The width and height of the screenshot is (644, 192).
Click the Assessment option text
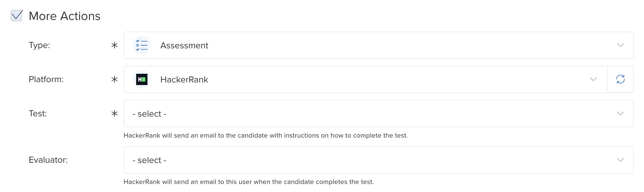184,45
